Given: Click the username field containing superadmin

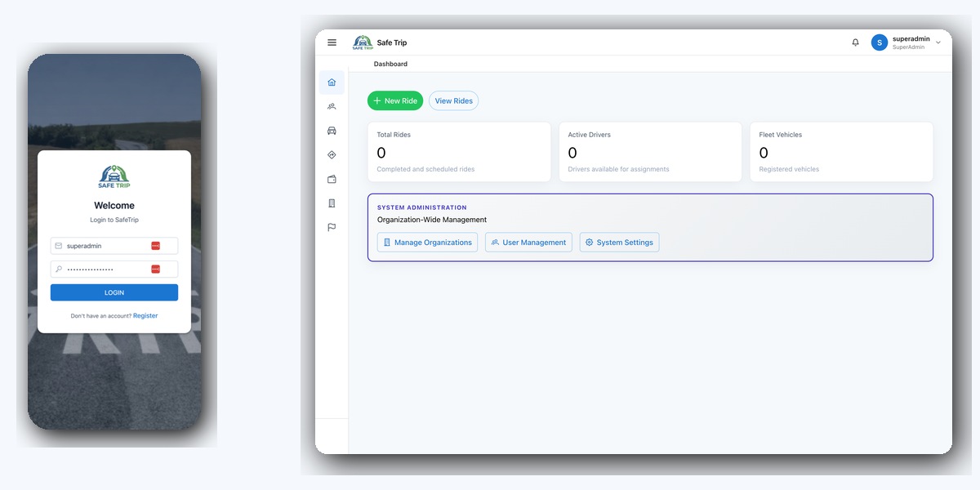Looking at the screenshot, I should click(x=114, y=246).
